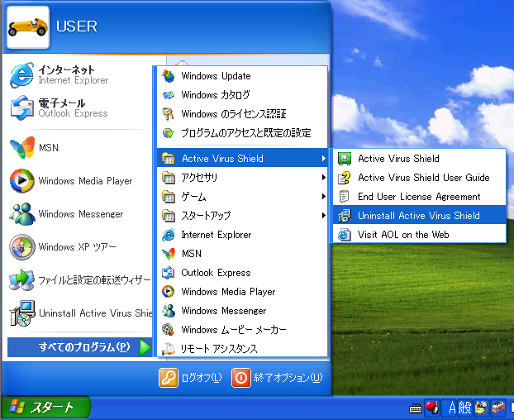Image resolution: width=514 pixels, height=420 pixels.
Task: Click Windows Update text in programs menu
Action: pos(216,76)
